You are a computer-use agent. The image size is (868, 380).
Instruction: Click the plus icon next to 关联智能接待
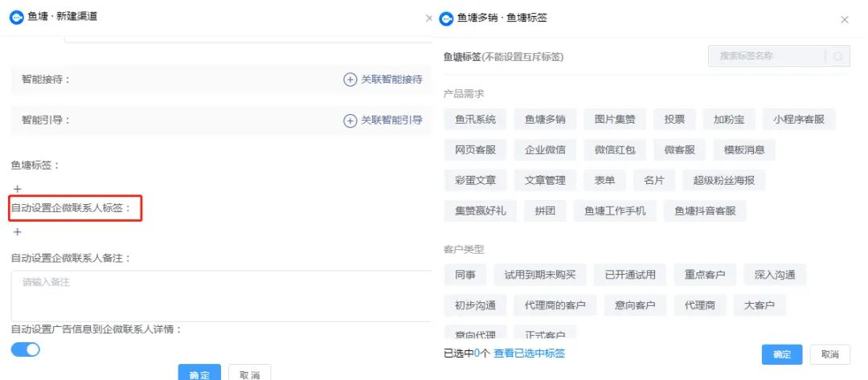pos(350,80)
